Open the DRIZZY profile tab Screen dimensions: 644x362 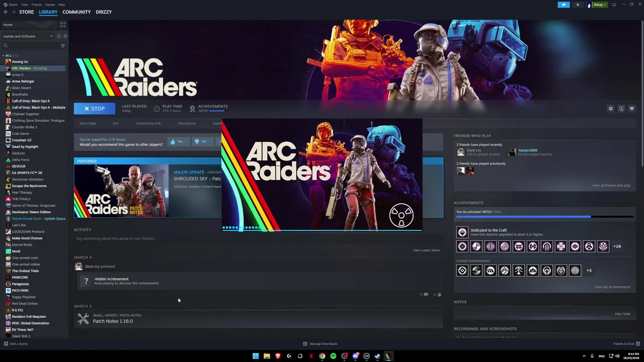104,12
